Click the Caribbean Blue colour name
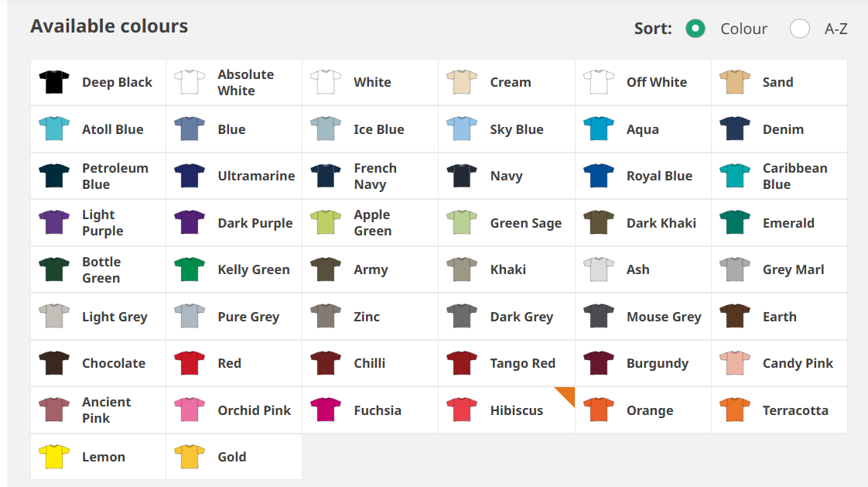This screenshot has width=868, height=487. click(795, 176)
